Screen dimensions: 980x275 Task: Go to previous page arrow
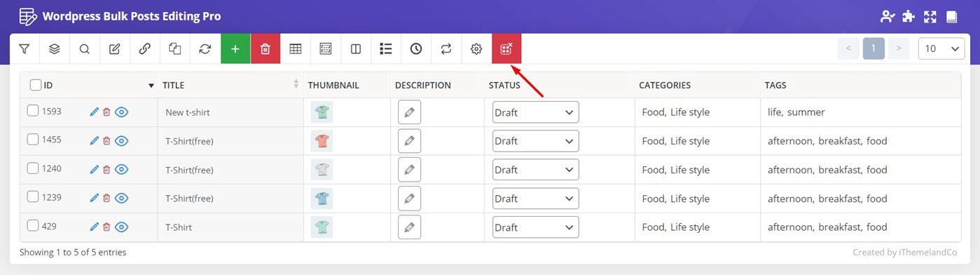pyautogui.click(x=848, y=48)
